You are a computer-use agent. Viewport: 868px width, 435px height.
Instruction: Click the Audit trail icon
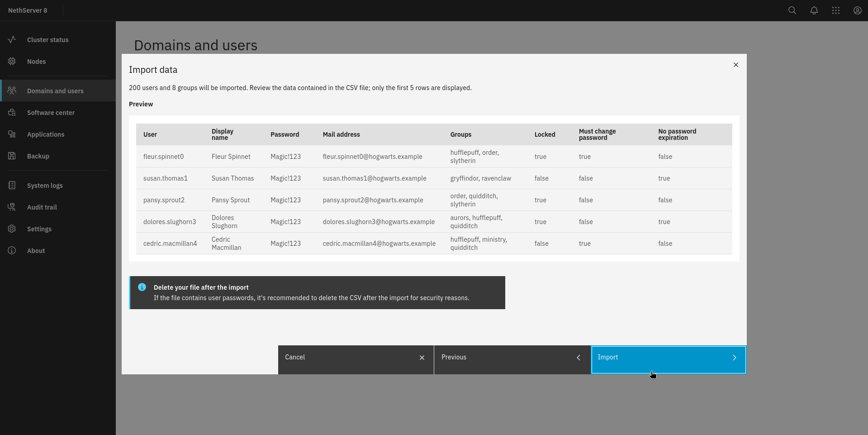coord(12,207)
